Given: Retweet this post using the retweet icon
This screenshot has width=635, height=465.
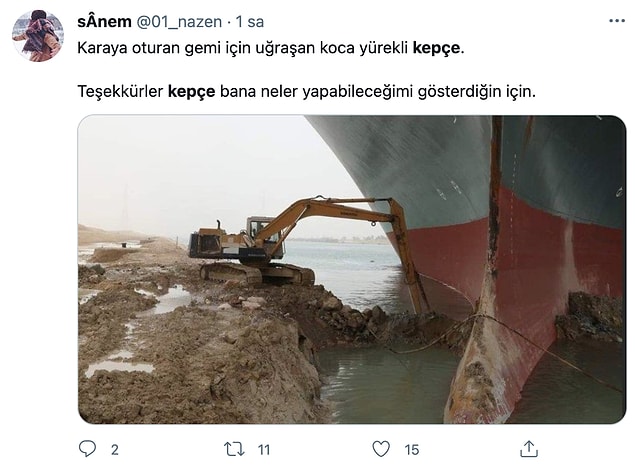Looking at the screenshot, I should tap(234, 449).
